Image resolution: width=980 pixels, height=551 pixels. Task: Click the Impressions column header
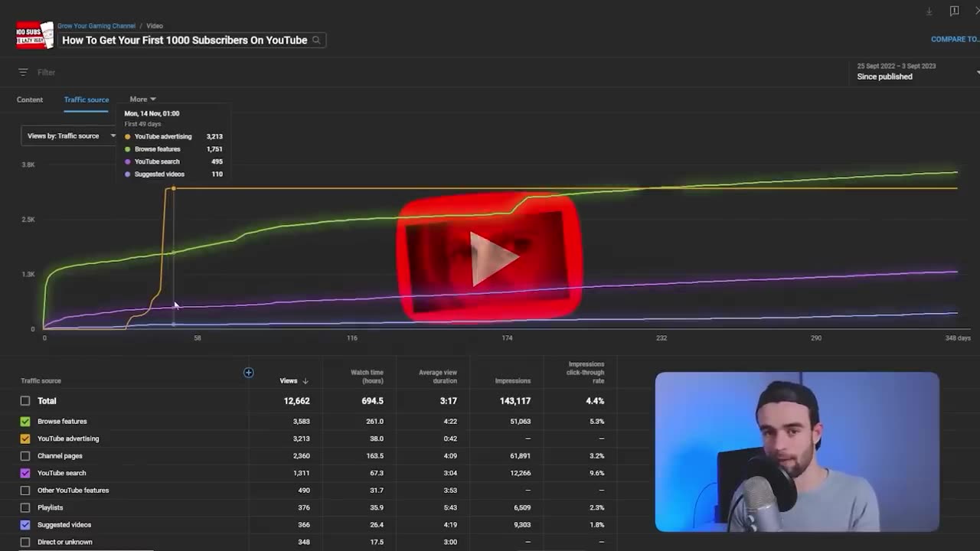click(513, 380)
